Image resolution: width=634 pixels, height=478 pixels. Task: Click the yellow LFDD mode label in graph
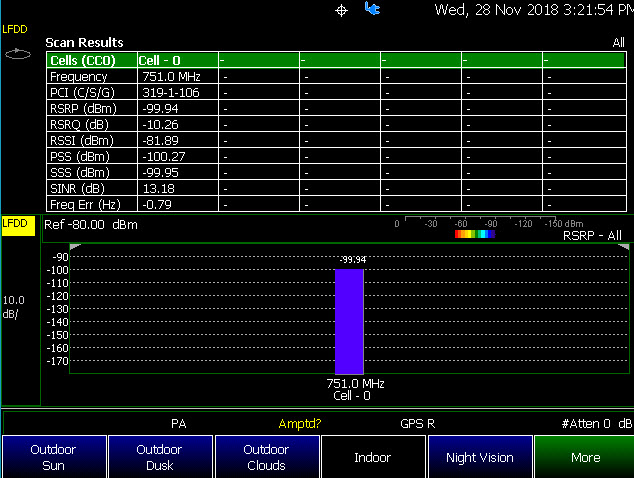[x=18, y=226]
